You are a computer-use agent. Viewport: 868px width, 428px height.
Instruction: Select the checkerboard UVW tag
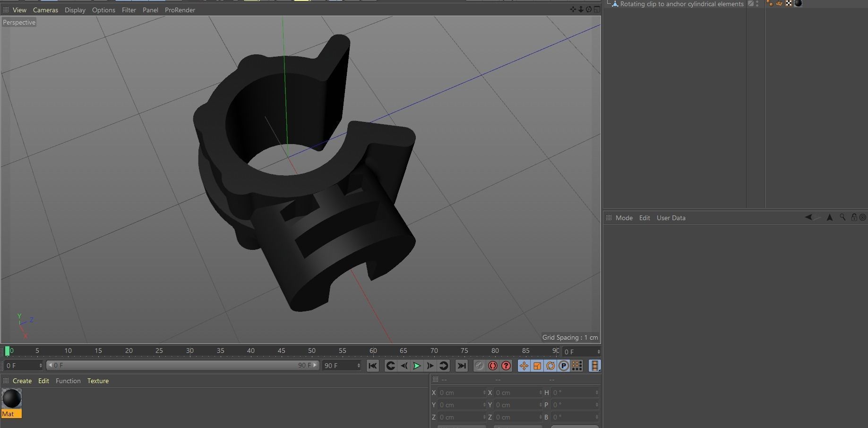click(x=789, y=3)
